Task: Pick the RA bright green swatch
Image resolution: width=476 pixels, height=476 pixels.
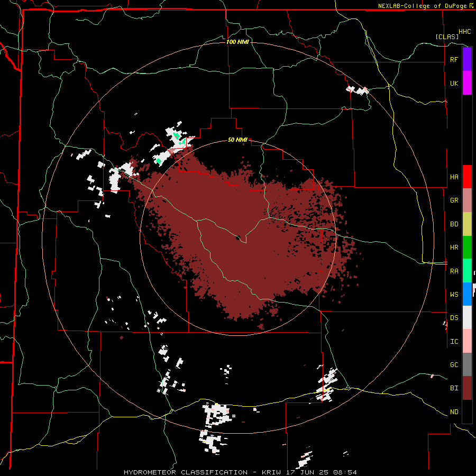Action: point(467,271)
